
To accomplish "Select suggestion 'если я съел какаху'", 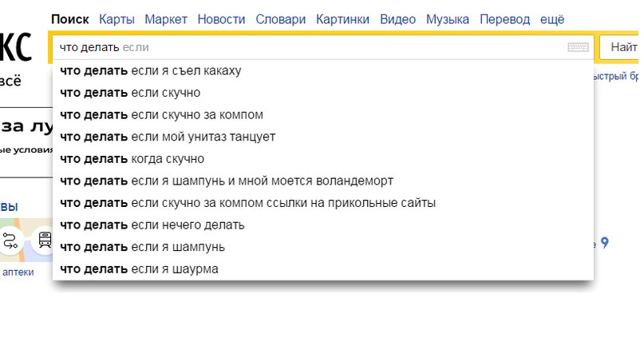I will click(x=323, y=71).
